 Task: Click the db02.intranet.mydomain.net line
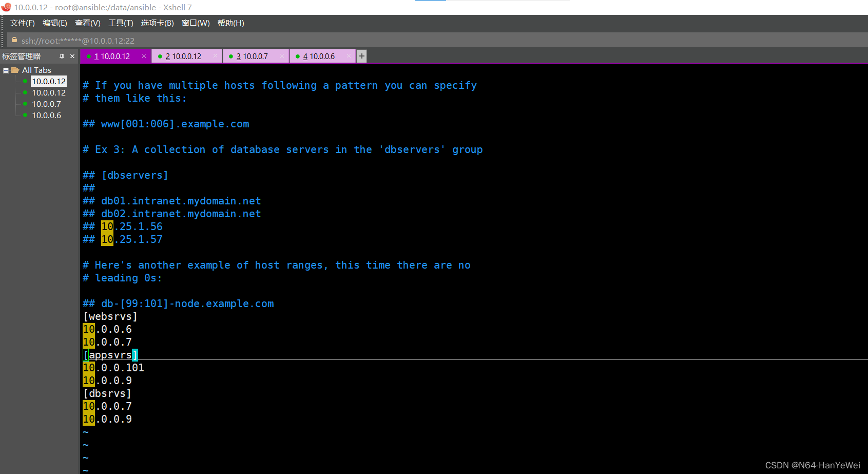coord(172,214)
